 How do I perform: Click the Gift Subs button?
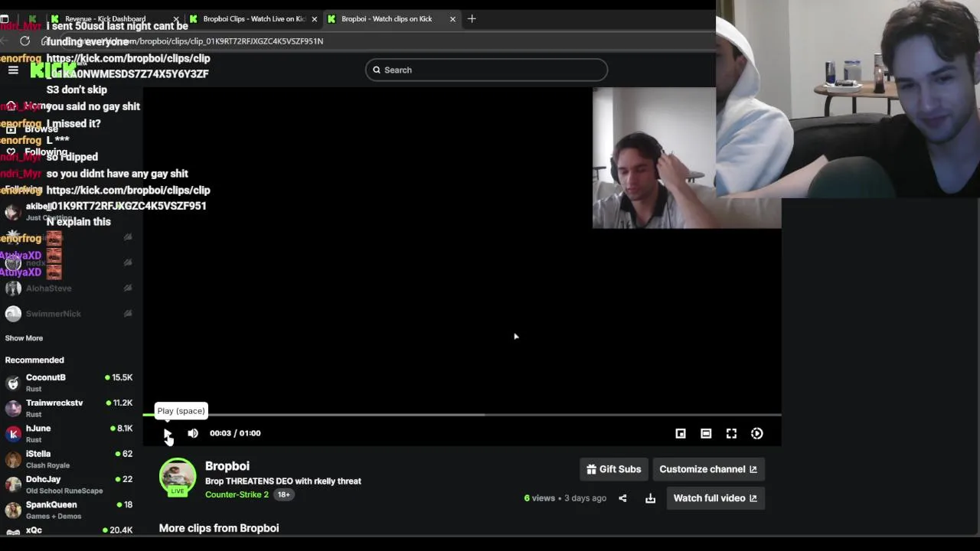pos(614,469)
